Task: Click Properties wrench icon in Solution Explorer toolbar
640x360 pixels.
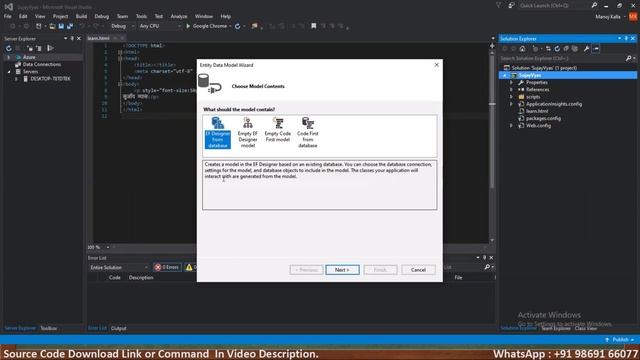Action: point(587,49)
